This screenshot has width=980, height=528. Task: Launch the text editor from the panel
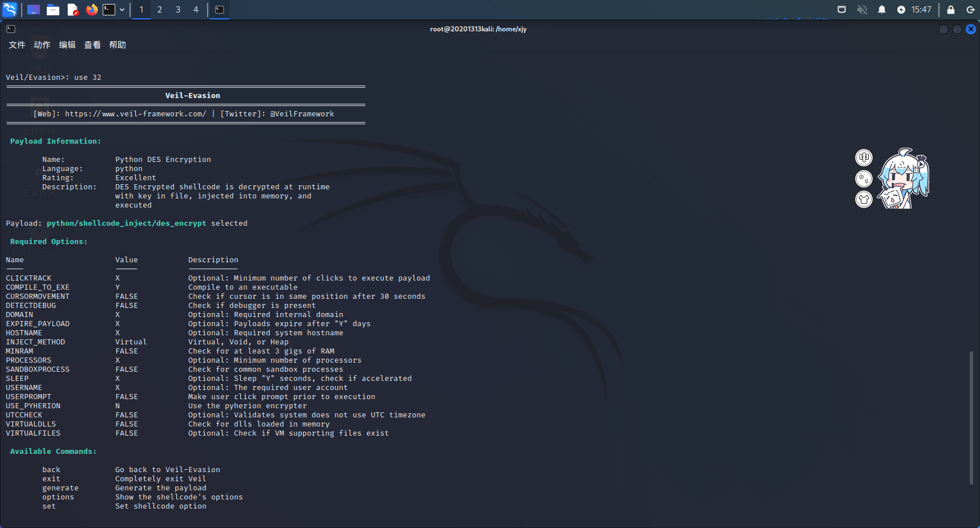(x=72, y=10)
